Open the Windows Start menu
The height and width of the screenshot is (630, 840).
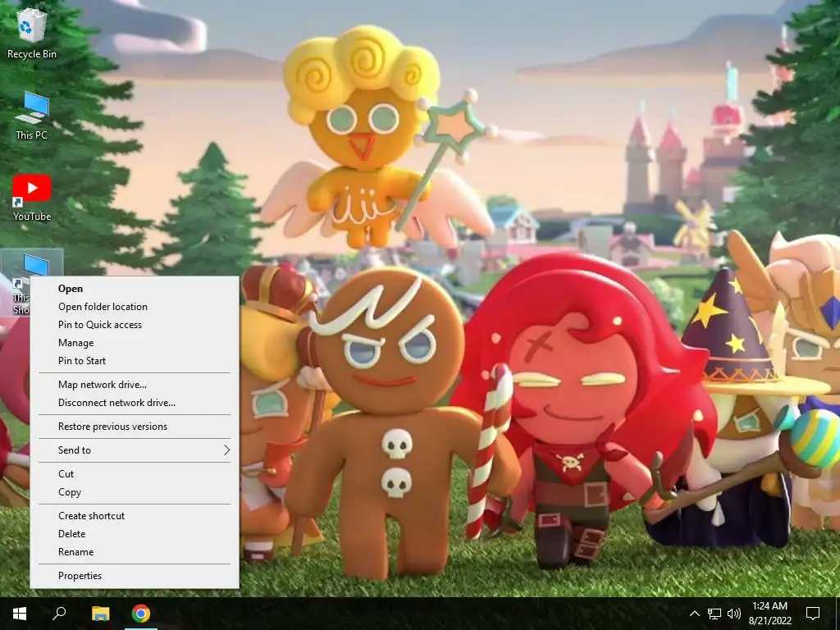click(x=20, y=614)
